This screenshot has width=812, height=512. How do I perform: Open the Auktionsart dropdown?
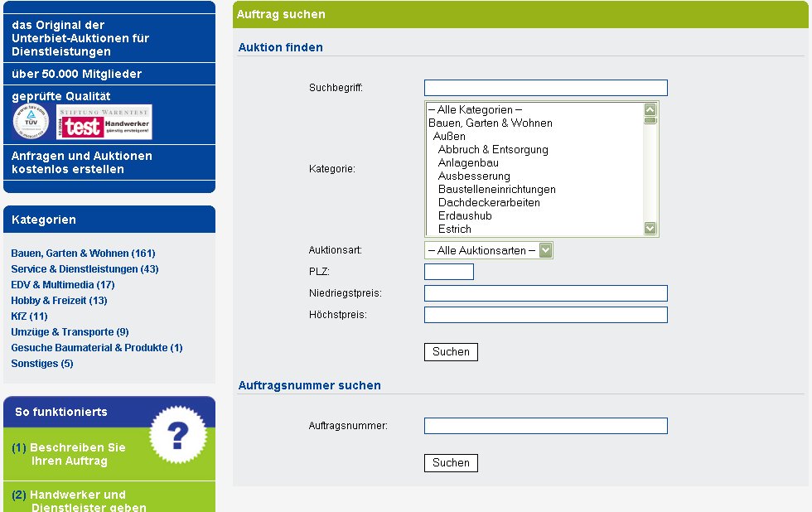click(x=488, y=250)
